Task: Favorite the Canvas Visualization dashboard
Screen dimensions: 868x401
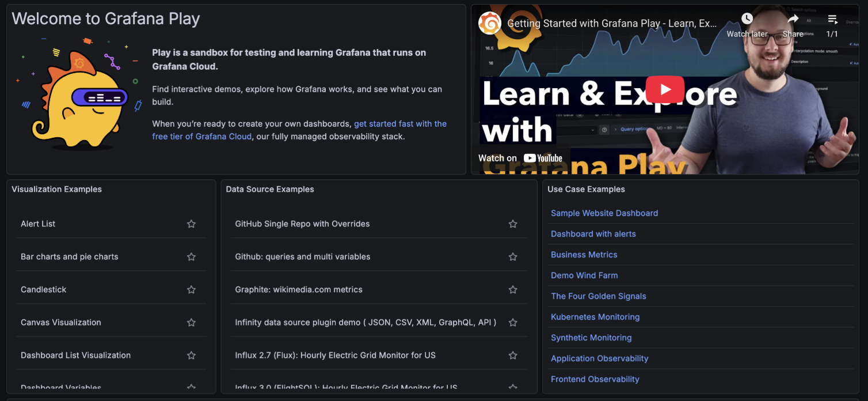Action: (191, 322)
